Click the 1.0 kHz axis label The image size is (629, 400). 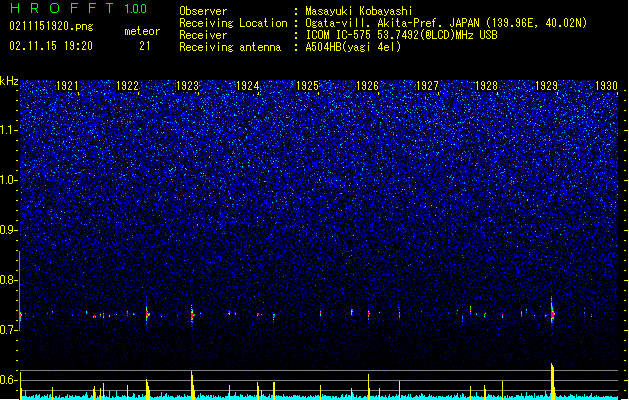(x=8, y=180)
